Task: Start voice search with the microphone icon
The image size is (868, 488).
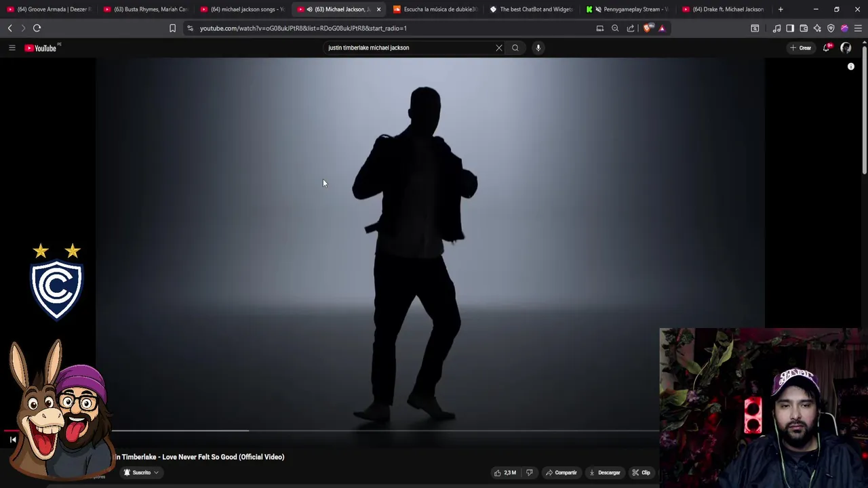Action: coord(538,47)
